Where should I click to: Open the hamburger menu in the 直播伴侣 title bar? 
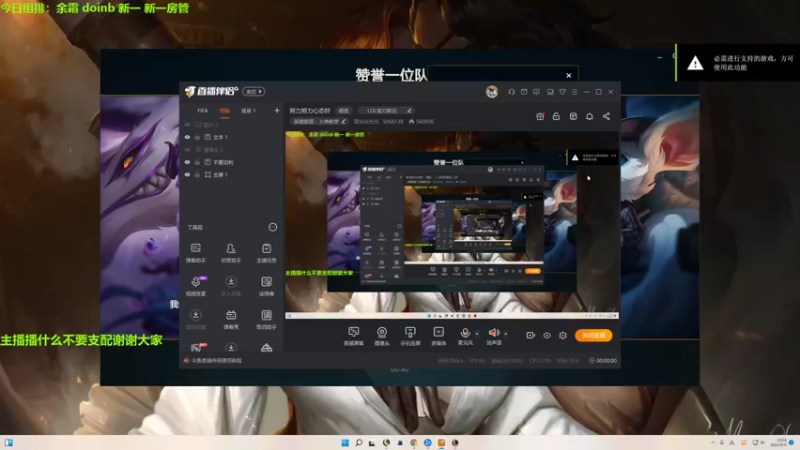574,92
